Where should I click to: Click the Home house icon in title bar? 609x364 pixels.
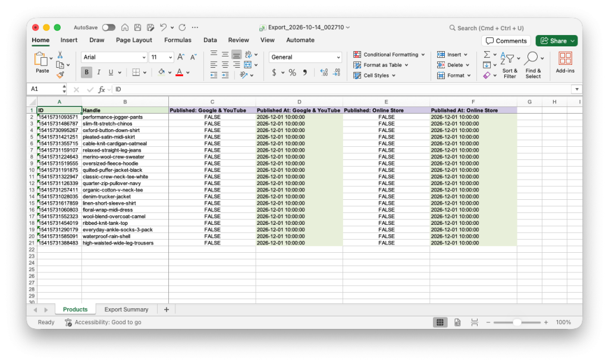(x=125, y=27)
